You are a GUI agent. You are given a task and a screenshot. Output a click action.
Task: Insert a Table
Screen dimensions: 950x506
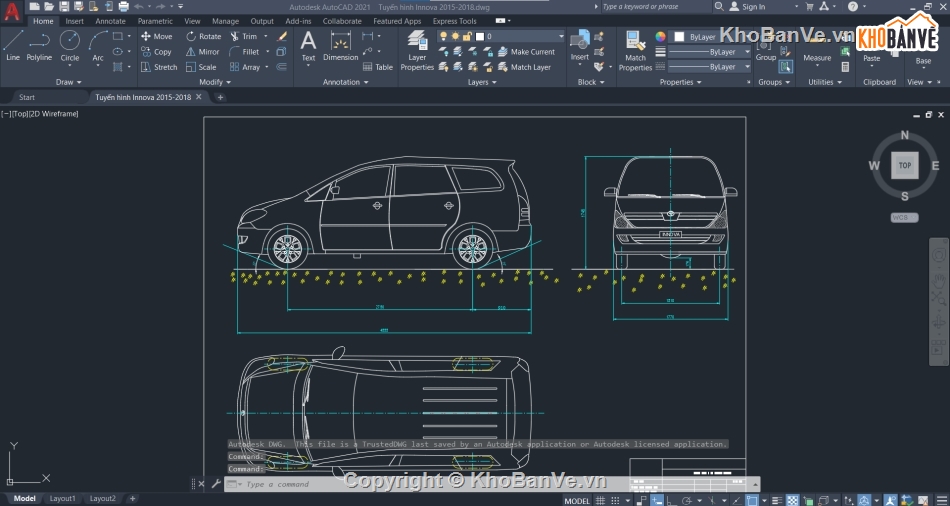pos(377,67)
